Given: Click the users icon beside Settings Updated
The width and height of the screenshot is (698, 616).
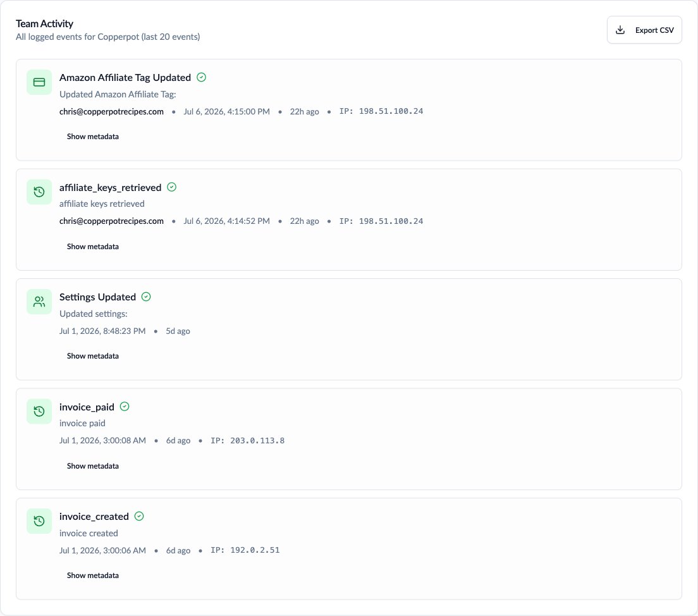Looking at the screenshot, I should pos(39,302).
